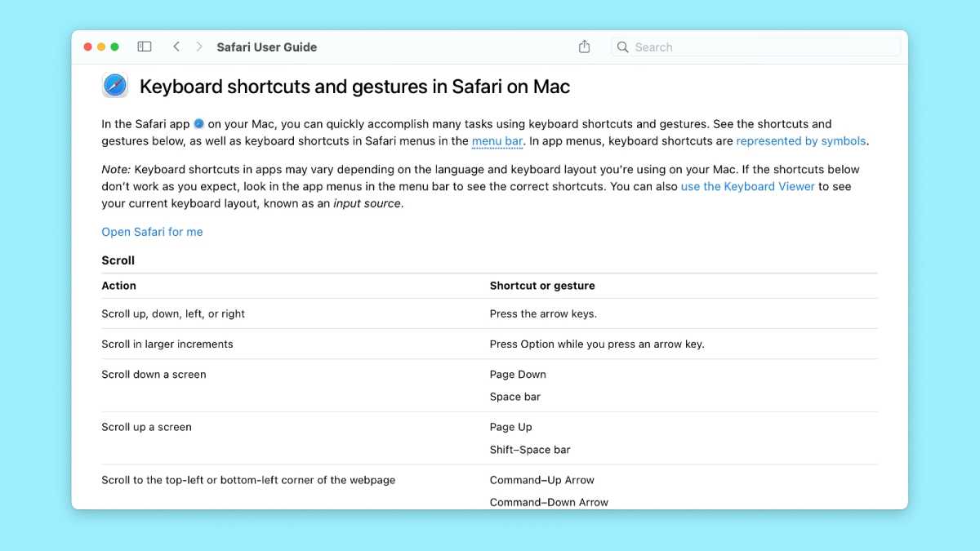Click the green zoom traffic light
The height and width of the screenshot is (551, 980).
click(115, 47)
